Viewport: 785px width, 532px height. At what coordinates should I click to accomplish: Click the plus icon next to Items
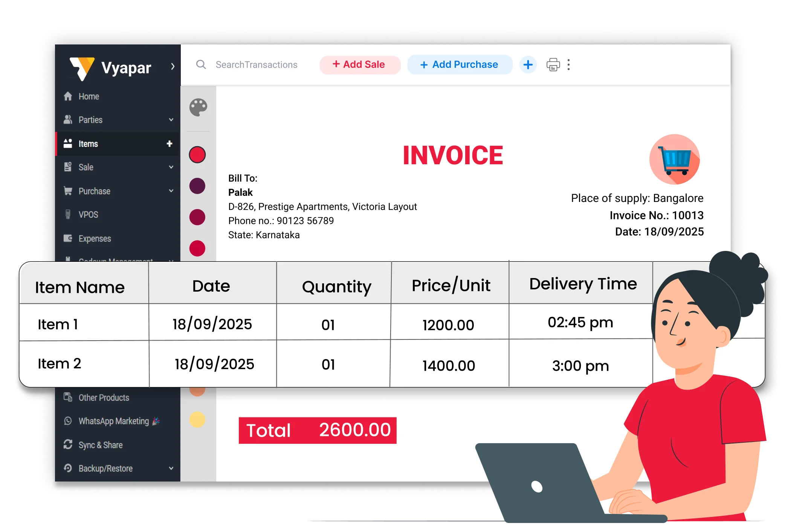(x=170, y=144)
